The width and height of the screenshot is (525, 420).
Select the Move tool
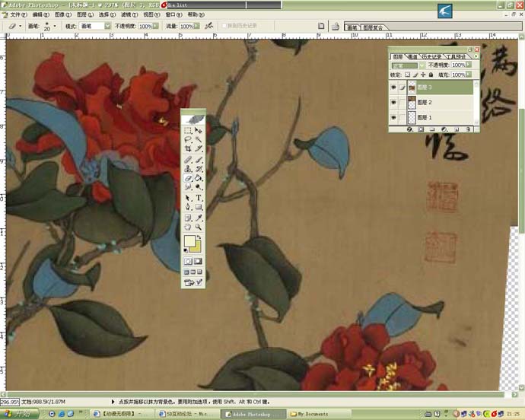click(x=199, y=130)
